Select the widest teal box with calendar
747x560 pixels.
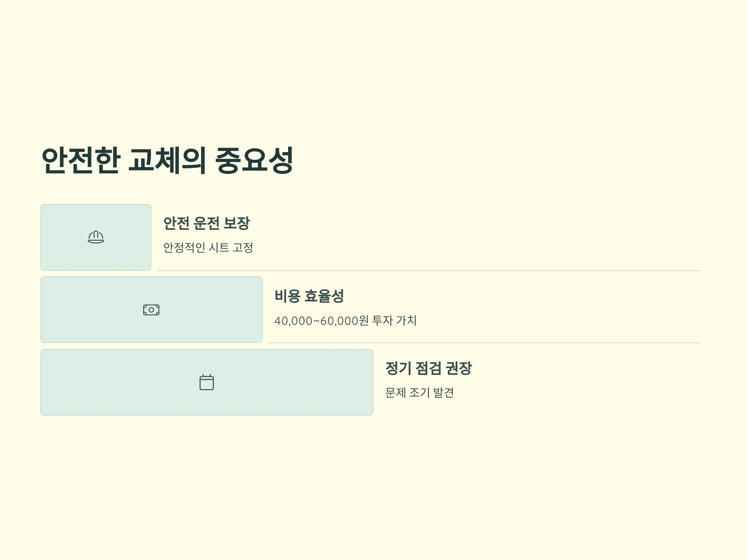(x=207, y=382)
